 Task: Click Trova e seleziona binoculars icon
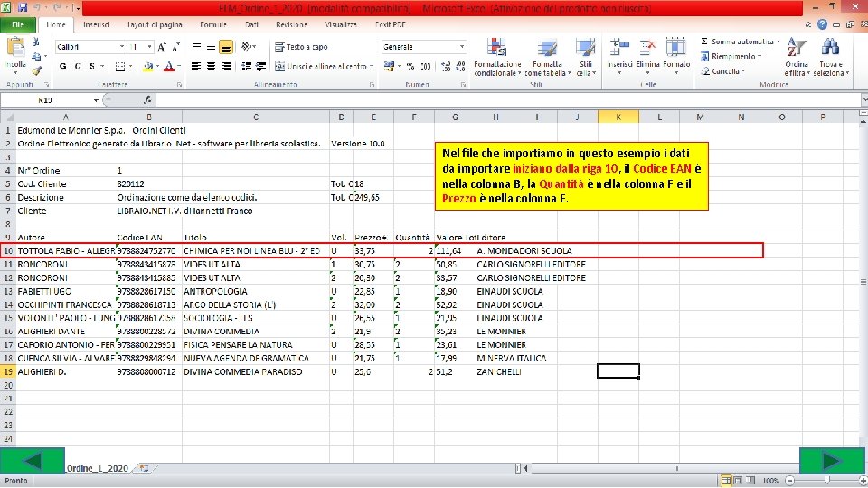pos(829,48)
